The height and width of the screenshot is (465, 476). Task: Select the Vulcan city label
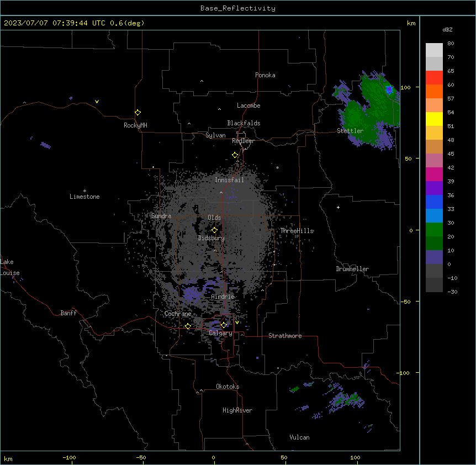(300, 437)
